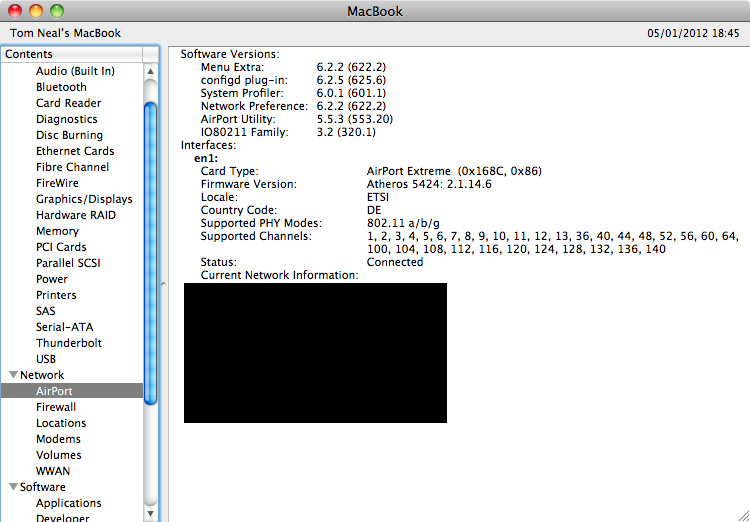This screenshot has width=750, height=522.
Task: Click sidebar scrollbar up arrow
Action: pyautogui.click(x=150, y=71)
